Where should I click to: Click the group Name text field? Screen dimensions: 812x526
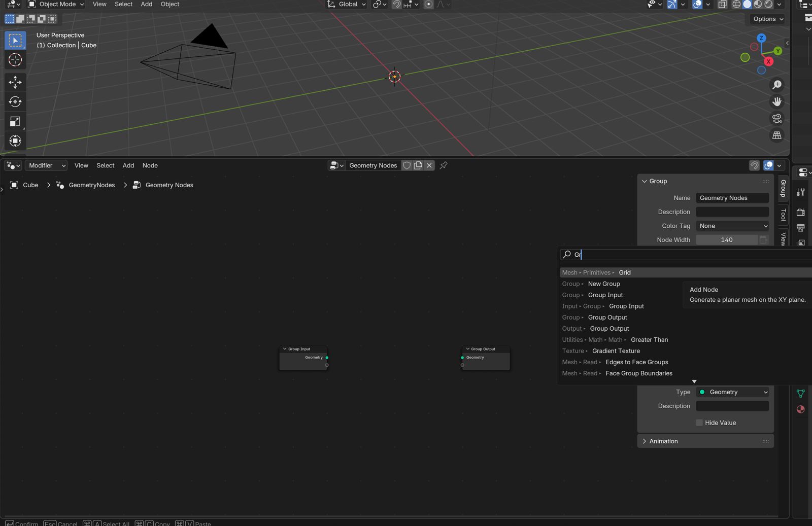coord(732,198)
